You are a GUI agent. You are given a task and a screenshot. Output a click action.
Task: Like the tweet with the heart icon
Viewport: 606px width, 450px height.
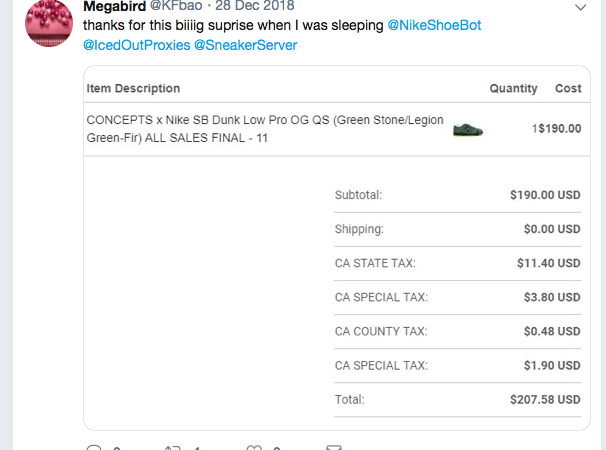(x=254, y=448)
